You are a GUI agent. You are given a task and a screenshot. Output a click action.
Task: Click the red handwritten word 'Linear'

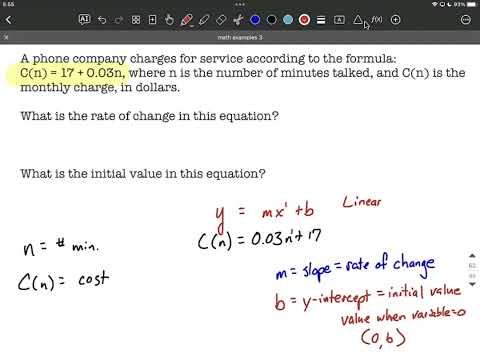click(x=362, y=202)
